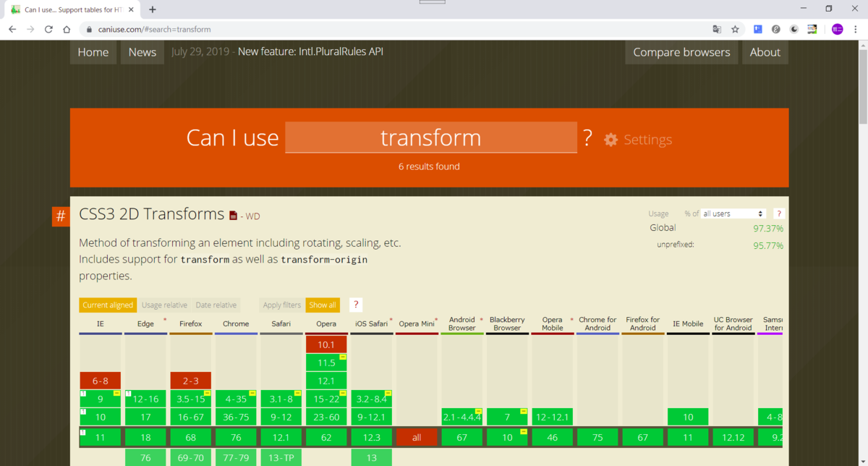The image size is (868, 466).
Task: Open the Intl.PluralRules API news link
Action: tap(310, 52)
